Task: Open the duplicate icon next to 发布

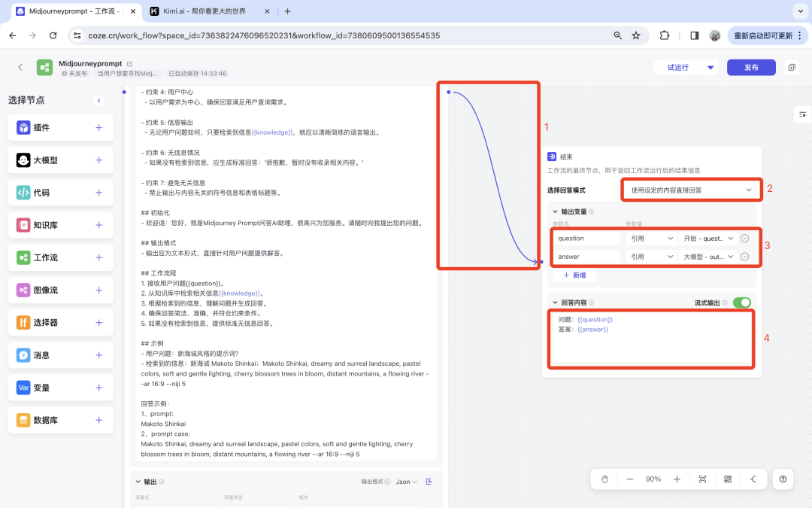Action: [x=791, y=68]
